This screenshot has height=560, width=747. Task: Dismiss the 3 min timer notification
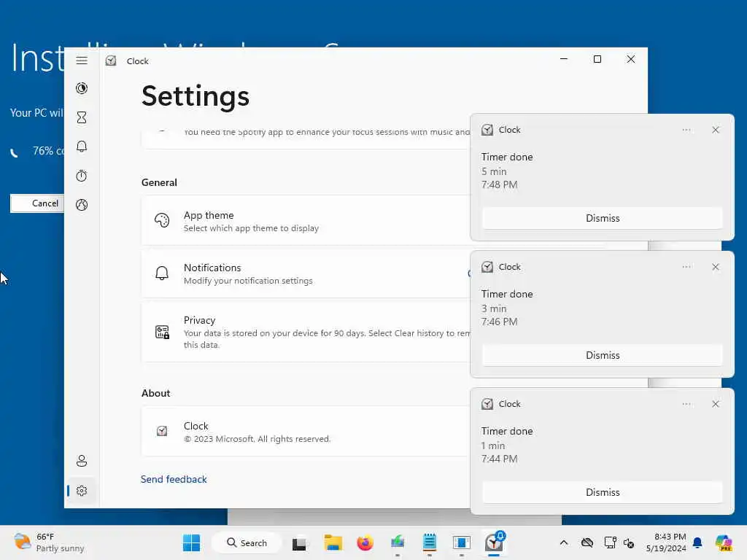(602, 355)
